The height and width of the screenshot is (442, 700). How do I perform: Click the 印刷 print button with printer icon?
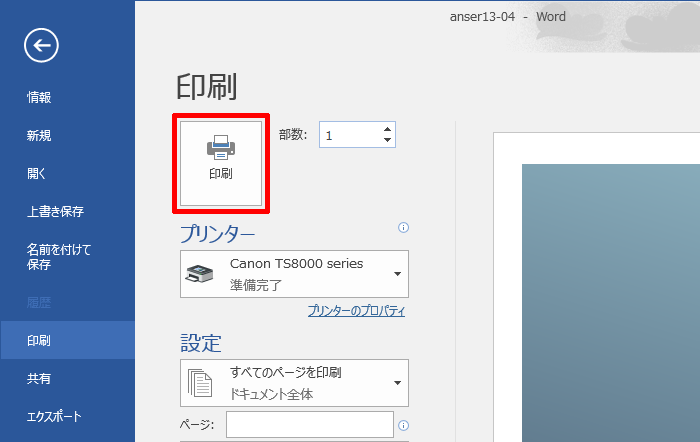(221, 163)
